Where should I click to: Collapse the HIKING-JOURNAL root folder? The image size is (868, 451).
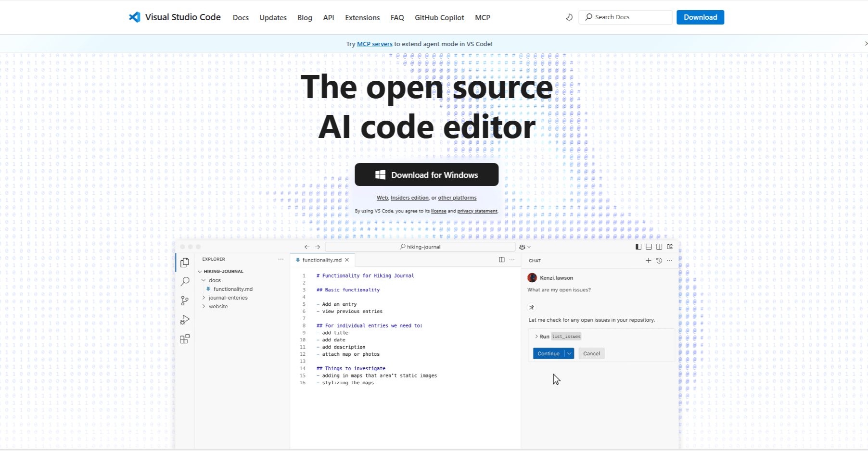(x=200, y=271)
